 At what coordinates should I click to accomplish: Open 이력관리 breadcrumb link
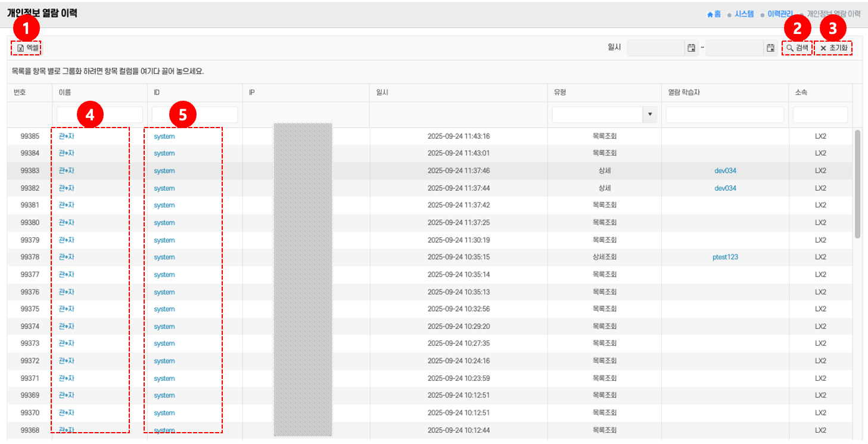point(780,14)
